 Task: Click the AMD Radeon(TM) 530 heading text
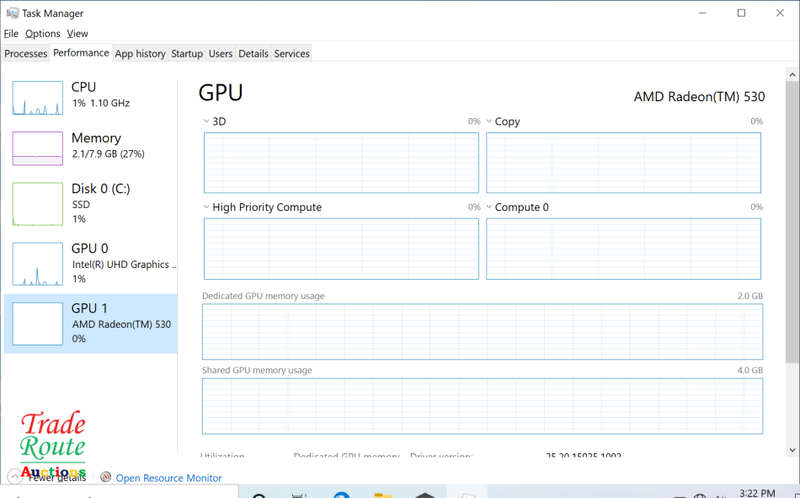pyautogui.click(x=699, y=97)
